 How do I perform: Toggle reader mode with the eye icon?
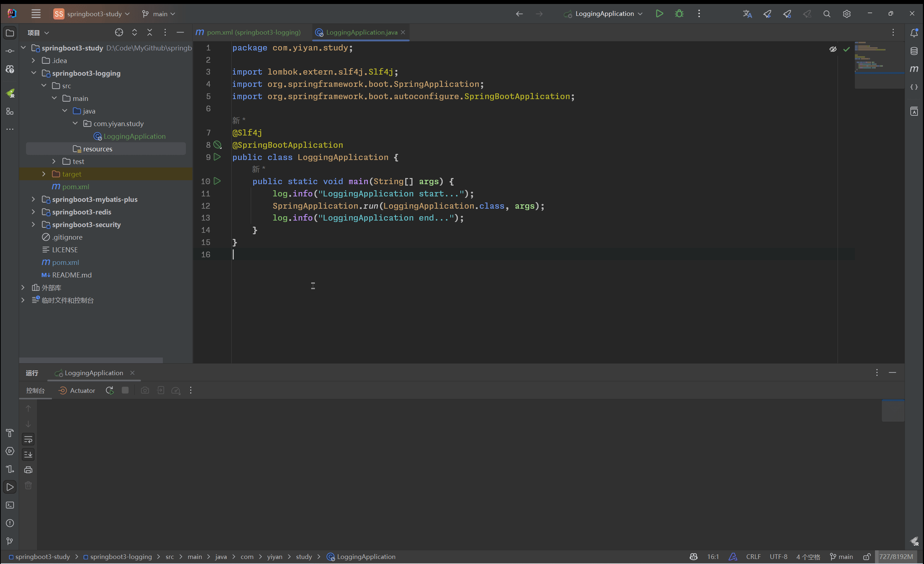coord(833,49)
